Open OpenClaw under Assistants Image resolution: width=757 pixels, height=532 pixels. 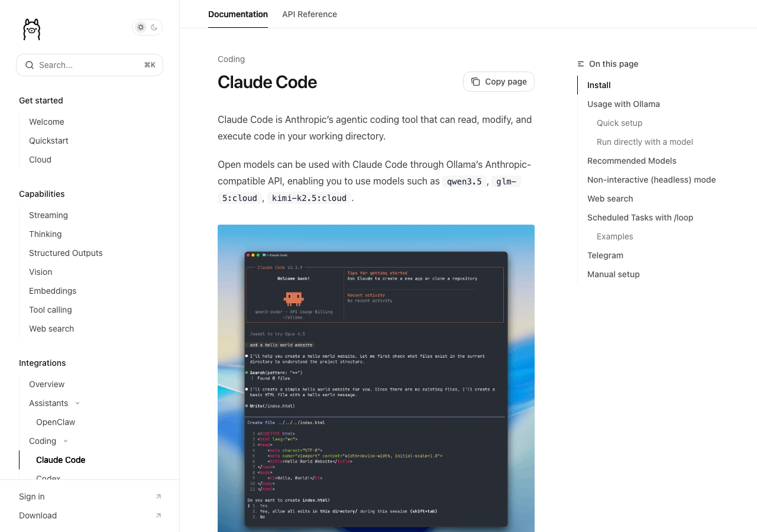pyautogui.click(x=56, y=422)
